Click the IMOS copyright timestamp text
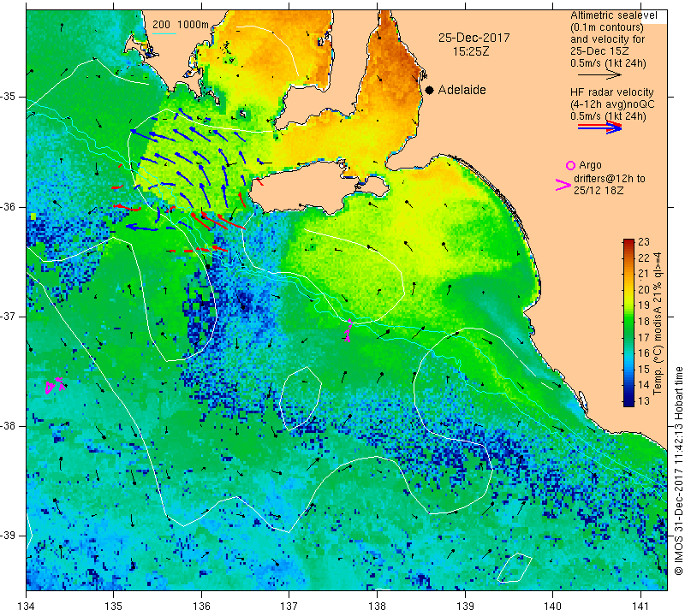Viewport: 685px width, 616px height. pos(678,471)
